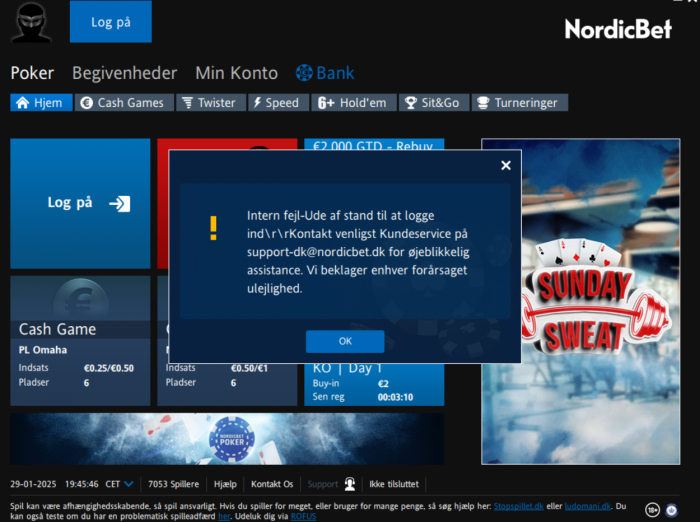Click the NordicBet Poker chip banner
Image resolution: width=700 pixels, height=522 pixels.
227,438
